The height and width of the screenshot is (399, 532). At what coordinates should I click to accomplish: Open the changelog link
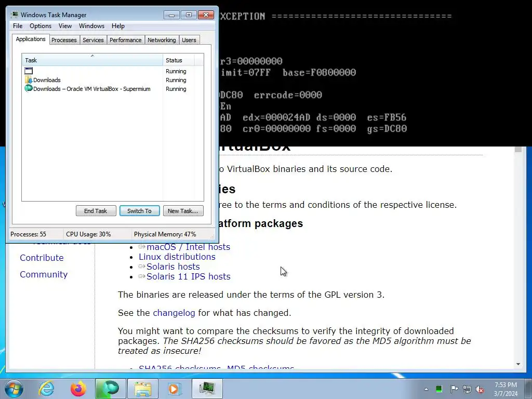coord(174,313)
